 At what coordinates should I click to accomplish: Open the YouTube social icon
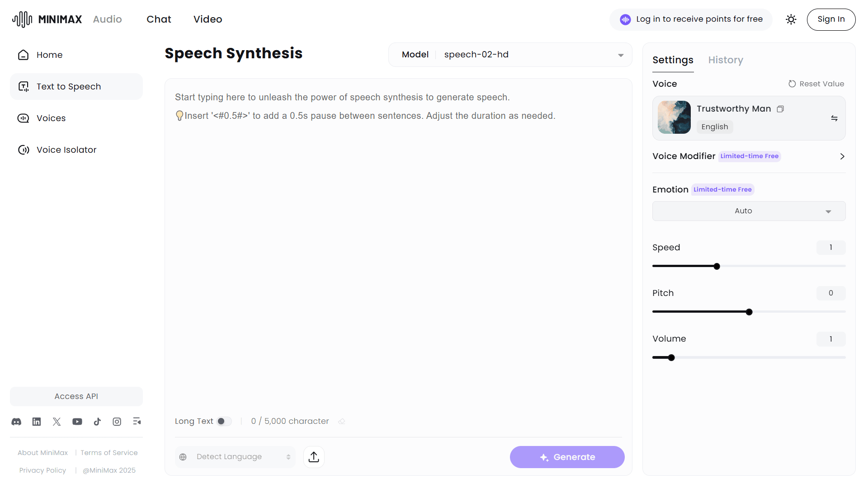point(77,422)
